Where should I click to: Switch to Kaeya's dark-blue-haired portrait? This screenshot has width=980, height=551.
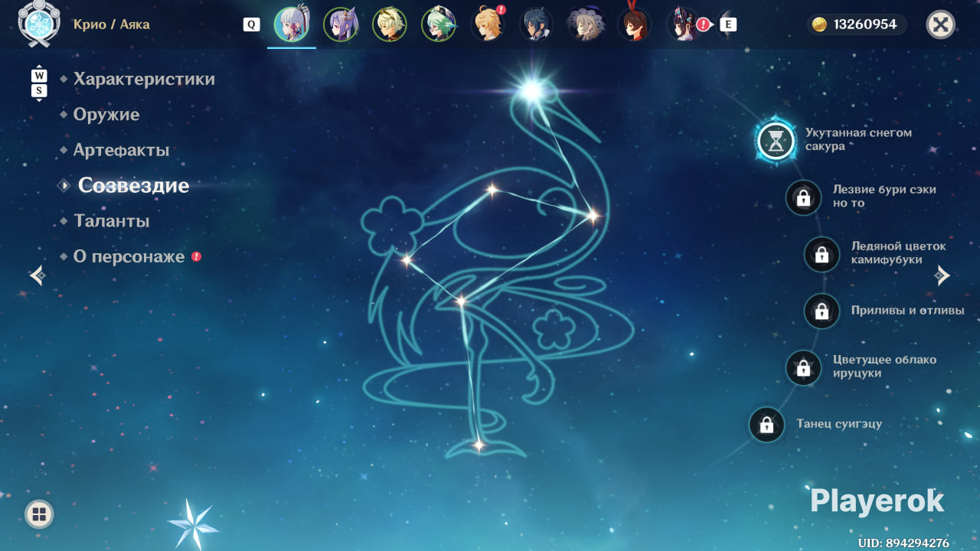[537, 24]
